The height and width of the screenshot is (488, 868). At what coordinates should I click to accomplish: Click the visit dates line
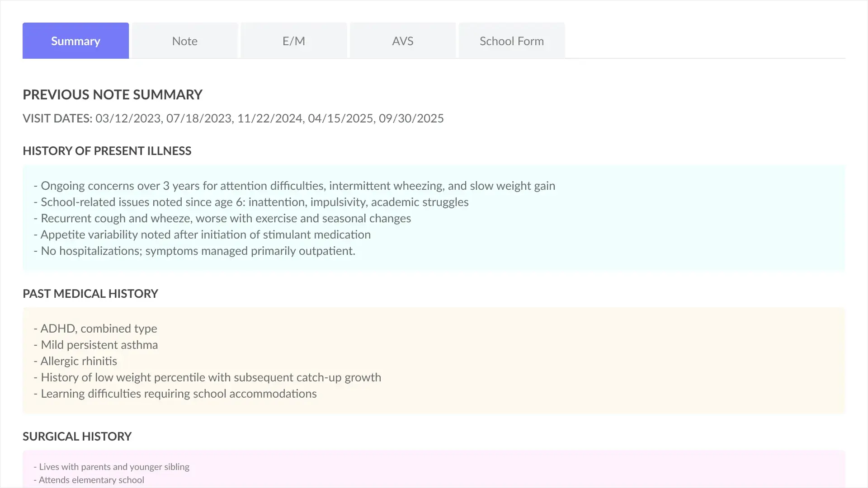coord(233,118)
